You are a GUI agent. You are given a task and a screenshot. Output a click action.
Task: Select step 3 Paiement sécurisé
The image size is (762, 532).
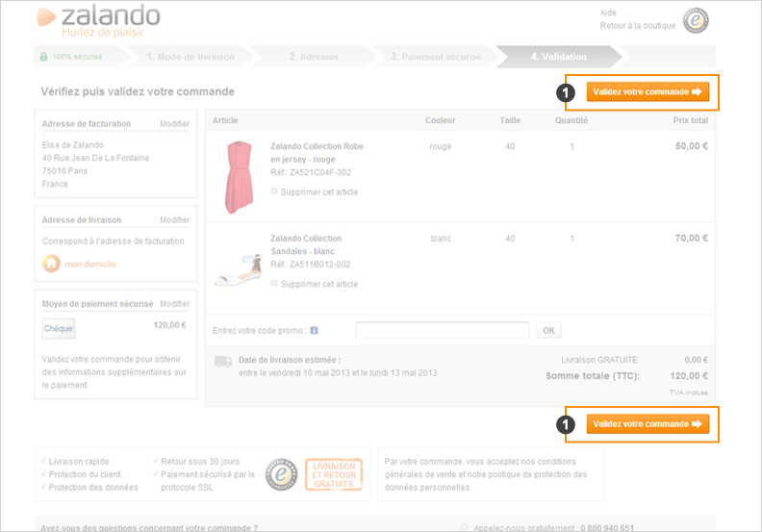tap(436, 57)
